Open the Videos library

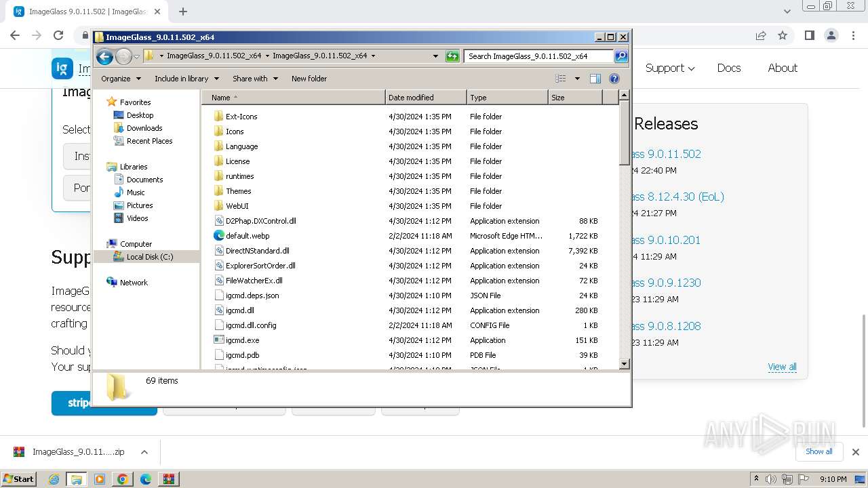coord(137,218)
